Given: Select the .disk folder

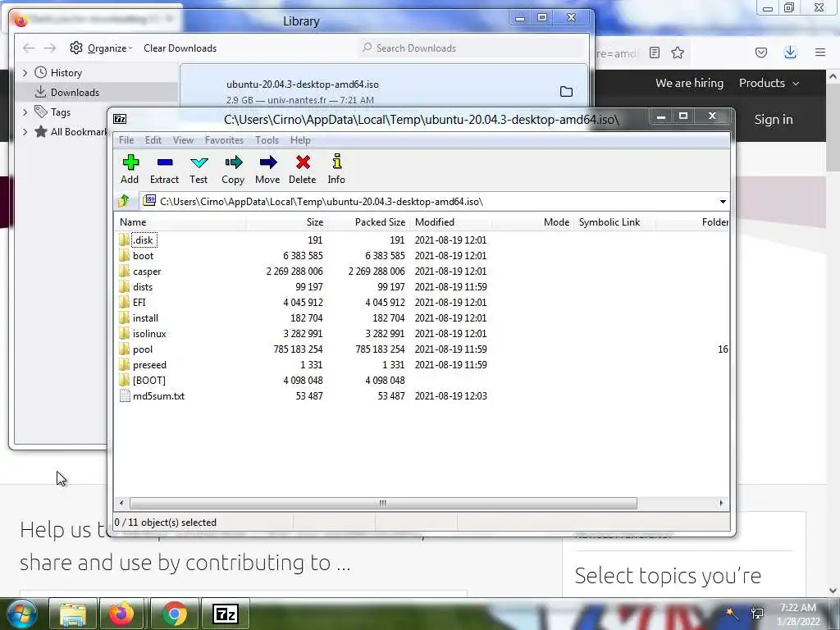Looking at the screenshot, I should tap(144, 240).
